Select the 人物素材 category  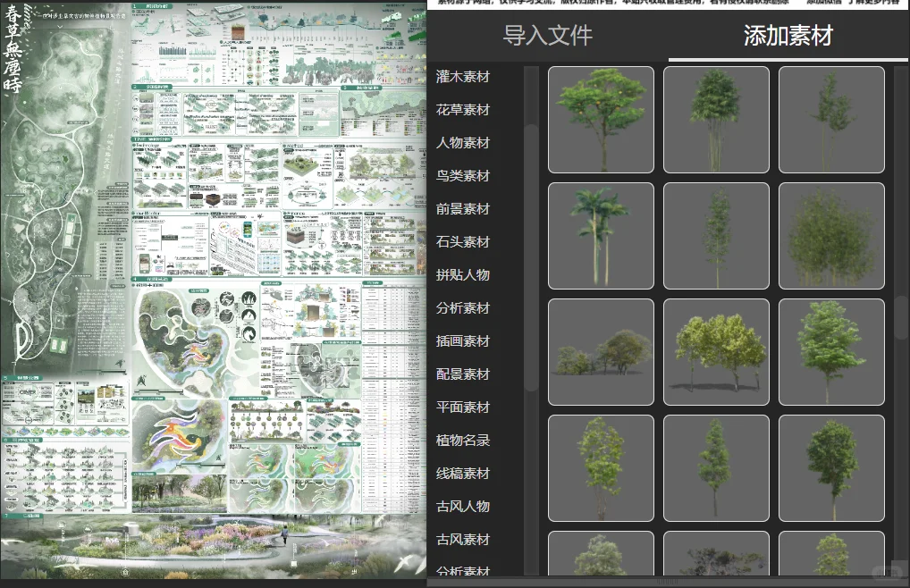point(461,143)
